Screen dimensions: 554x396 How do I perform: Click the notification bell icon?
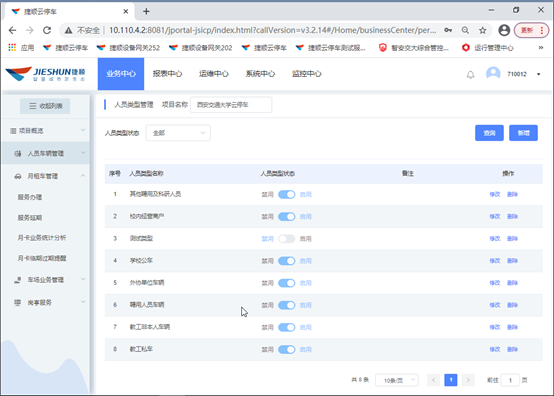(x=470, y=75)
